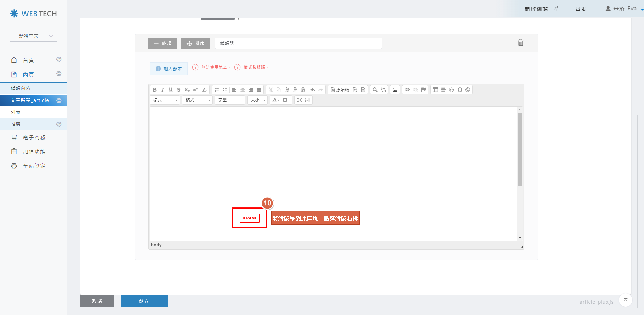Toggle italic formatting in editor toolbar
The height and width of the screenshot is (315, 644).
(x=163, y=90)
